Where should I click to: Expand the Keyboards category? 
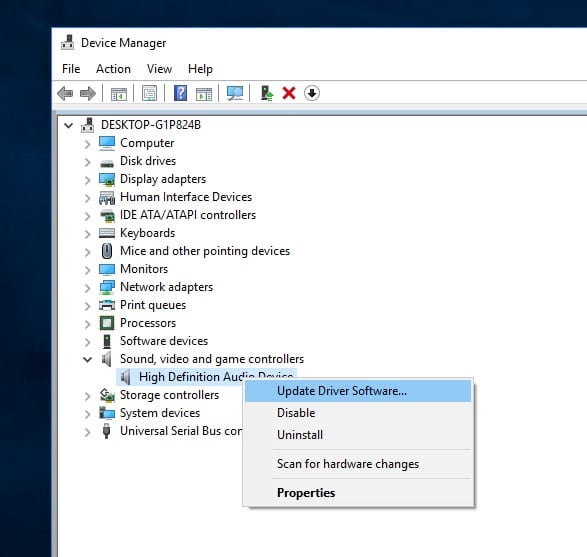click(x=87, y=234)
